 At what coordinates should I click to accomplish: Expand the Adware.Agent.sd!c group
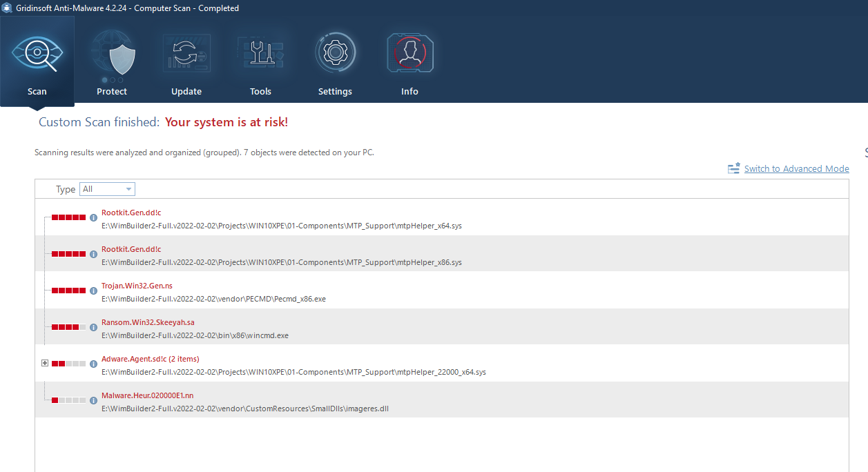[45, 363]
